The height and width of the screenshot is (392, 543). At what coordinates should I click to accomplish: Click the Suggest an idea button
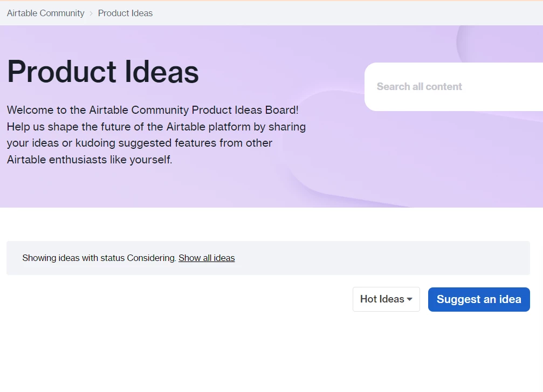[479, 299]
